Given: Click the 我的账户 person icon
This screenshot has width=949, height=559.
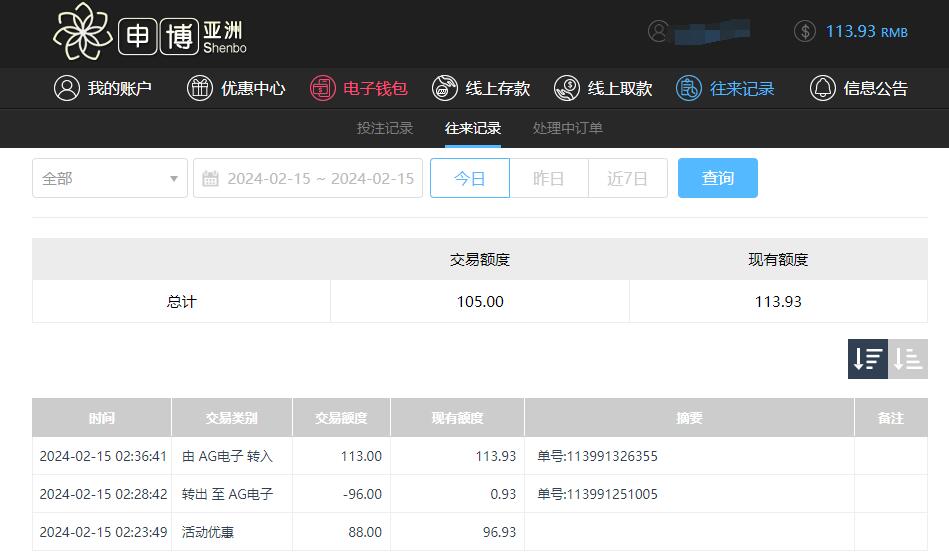Looking at the screenshot, I should [67, 88].
